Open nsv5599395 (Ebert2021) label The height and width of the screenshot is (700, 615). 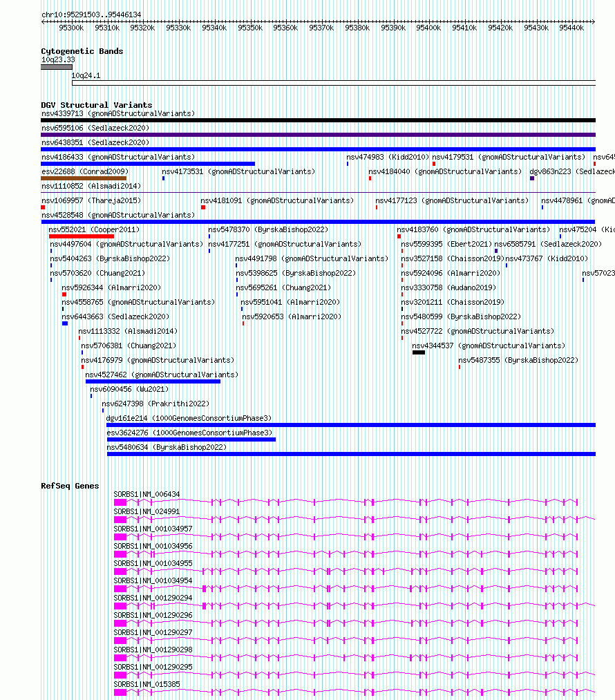pos(446,244)
